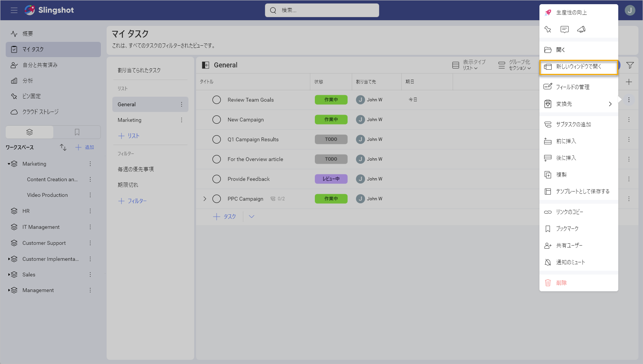Image resolution: width=643 pixels, height=364 pixels.
Task: Open the filter funnel icon
Action: (x=630, y=65)
